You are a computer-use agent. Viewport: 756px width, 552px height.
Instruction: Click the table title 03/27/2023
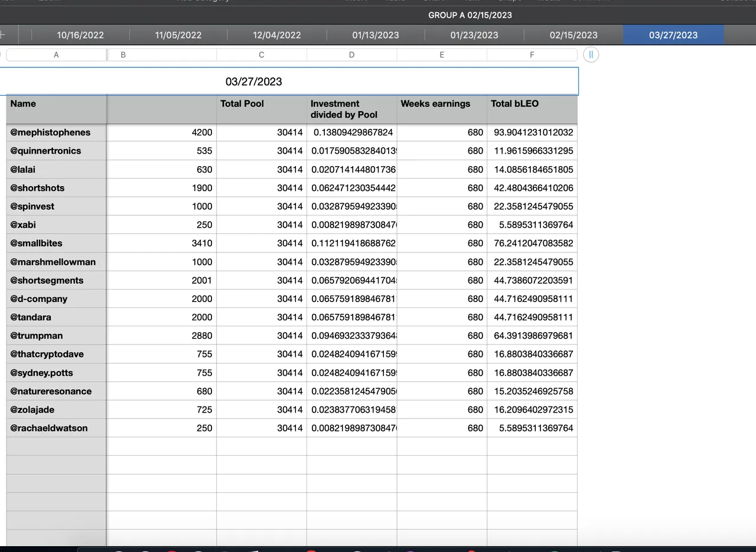pos(254,82)
